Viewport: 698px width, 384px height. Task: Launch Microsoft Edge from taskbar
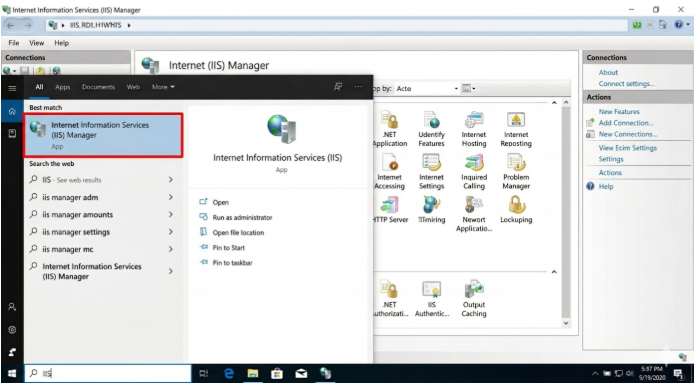click(228, 374)
